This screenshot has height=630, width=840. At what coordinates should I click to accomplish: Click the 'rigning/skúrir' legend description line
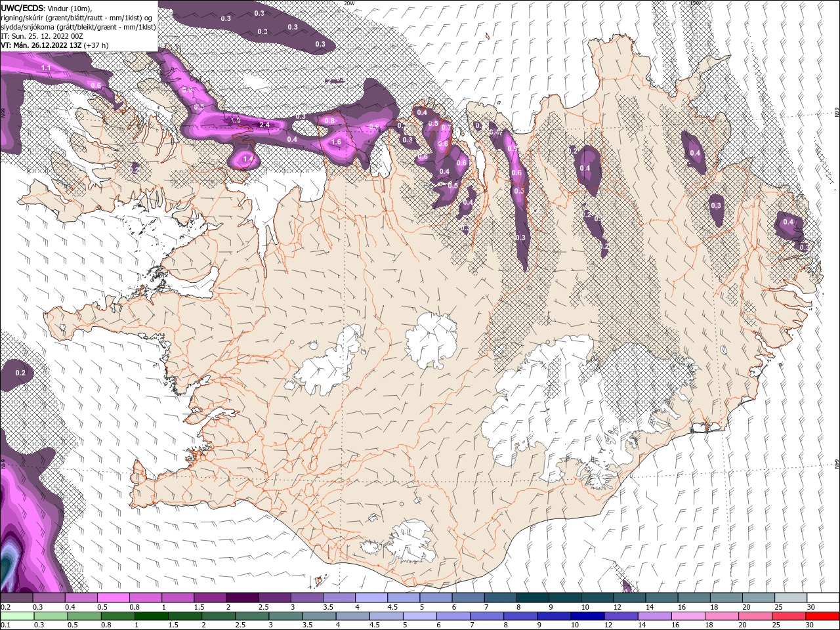click(x=76, y=18)
